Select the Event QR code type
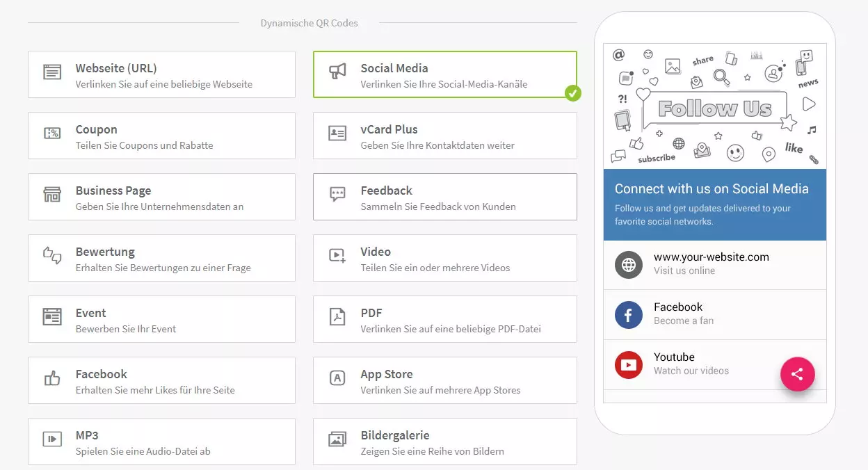868x470 pixels. point(161,319)
